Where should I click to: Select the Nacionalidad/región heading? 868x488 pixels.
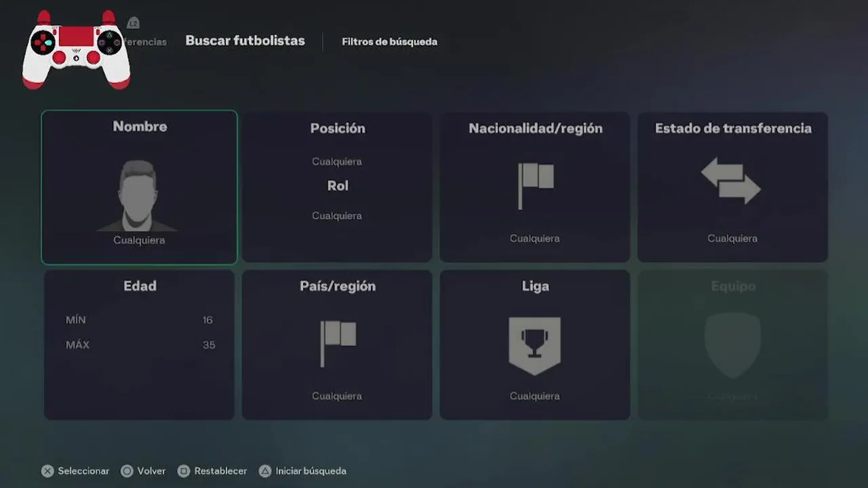coord(536,128)
